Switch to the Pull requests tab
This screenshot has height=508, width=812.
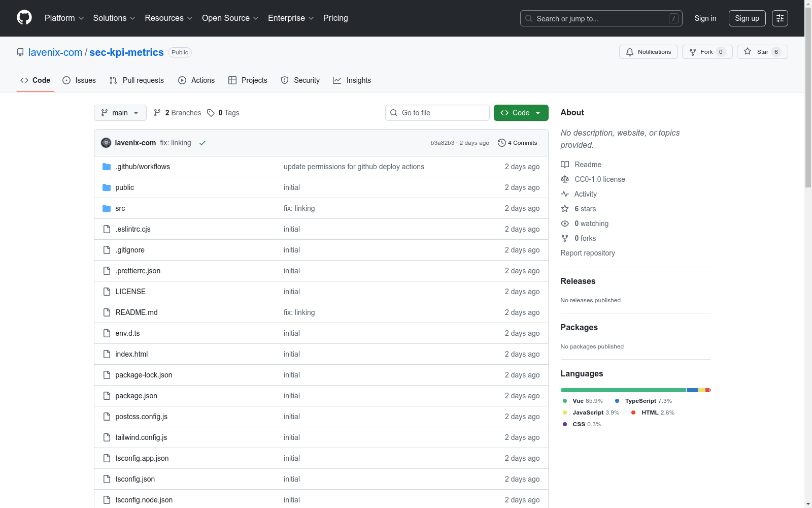137,80
